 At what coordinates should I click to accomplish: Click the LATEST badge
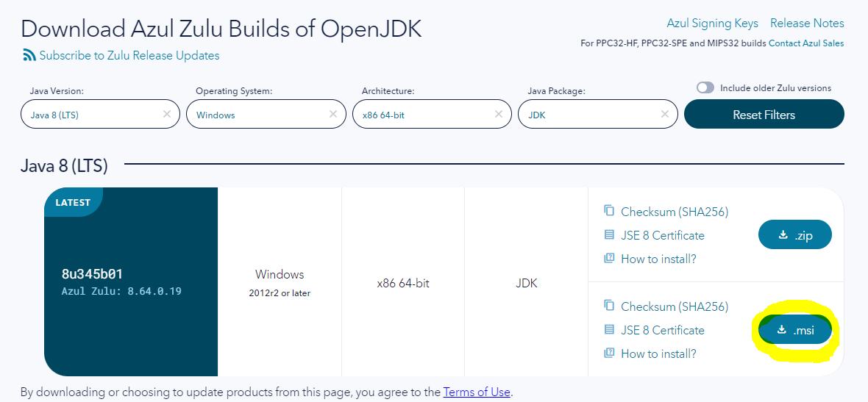click(73, 202)
